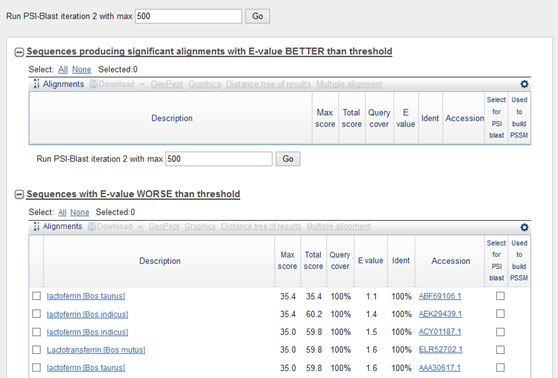Select All in the WORSE threshold section

[62, 212]
